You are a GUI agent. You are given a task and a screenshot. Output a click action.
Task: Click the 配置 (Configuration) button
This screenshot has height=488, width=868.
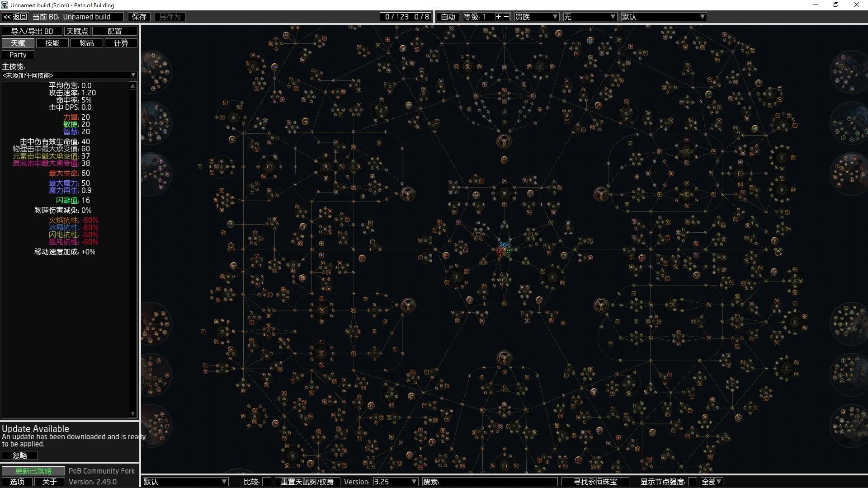pos(114,31)
